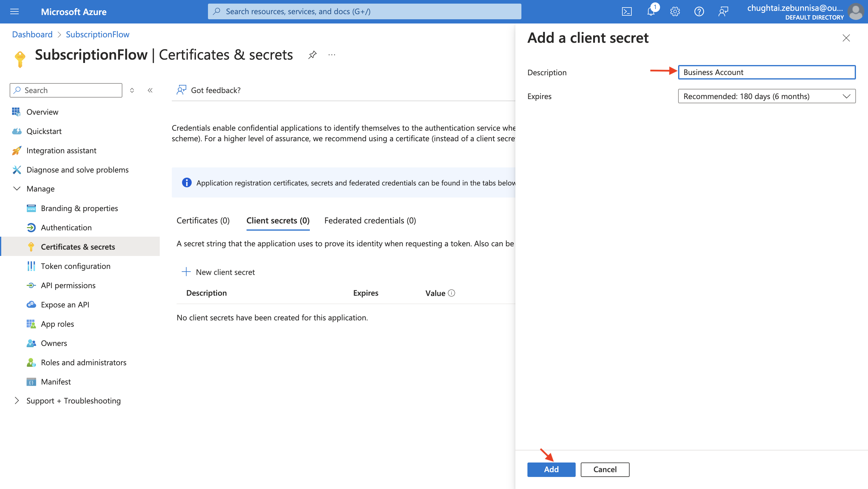This screenshot has width=868, height=489.
Task: Open portal settings gear
Action: pos(675,12)
